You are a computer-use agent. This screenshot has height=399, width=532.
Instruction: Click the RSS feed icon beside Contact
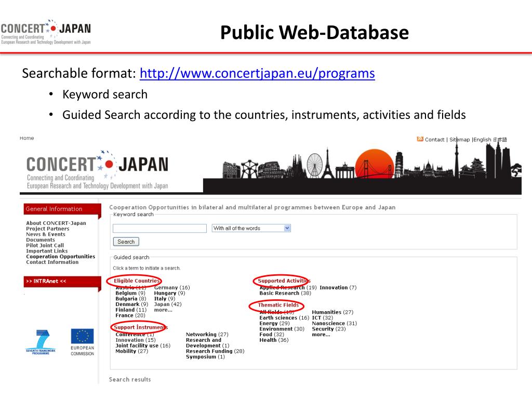click(420, 139)
